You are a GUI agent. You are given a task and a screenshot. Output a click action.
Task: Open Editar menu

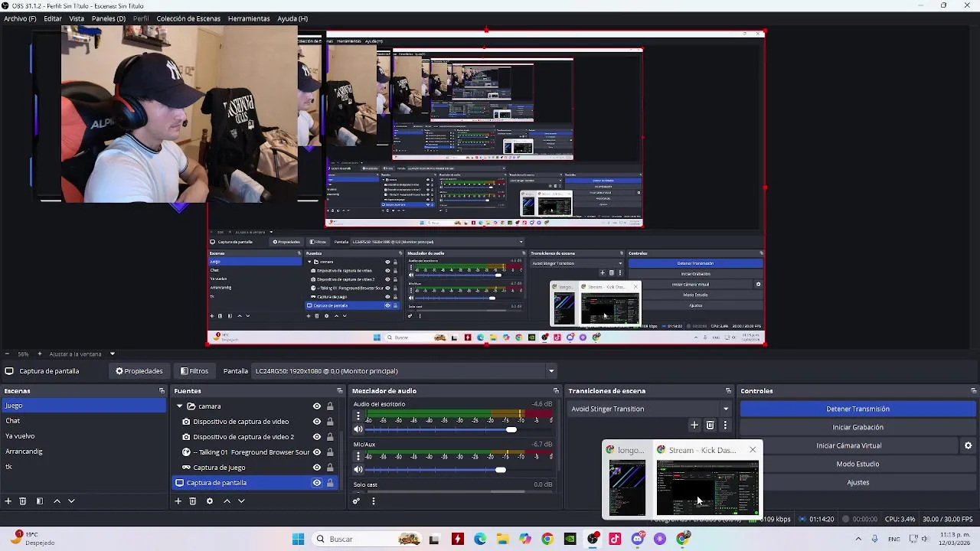tap(53, 18)
